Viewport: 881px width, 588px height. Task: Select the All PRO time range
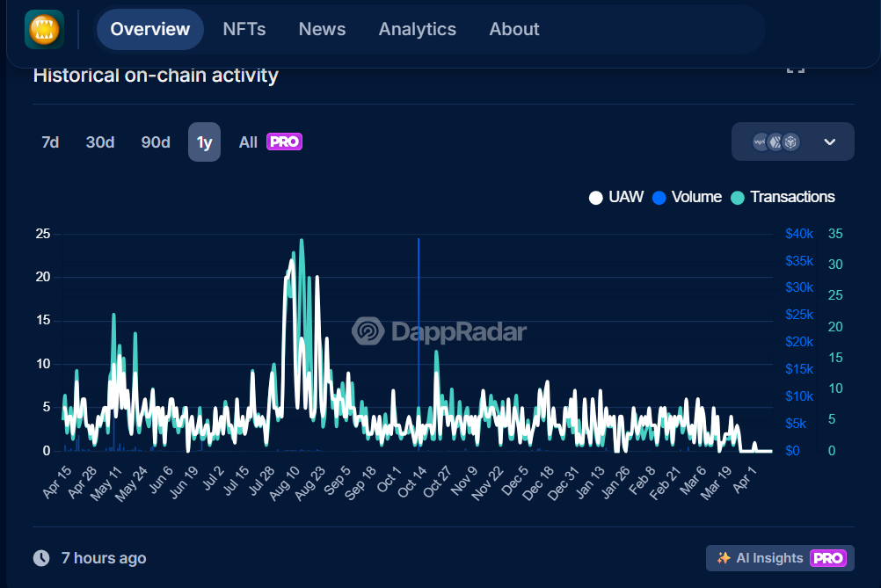pos(270,142)
